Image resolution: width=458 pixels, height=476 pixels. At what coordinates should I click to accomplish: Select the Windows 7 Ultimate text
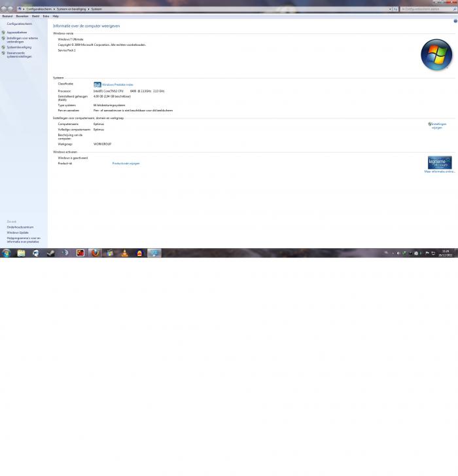point(71,39)
